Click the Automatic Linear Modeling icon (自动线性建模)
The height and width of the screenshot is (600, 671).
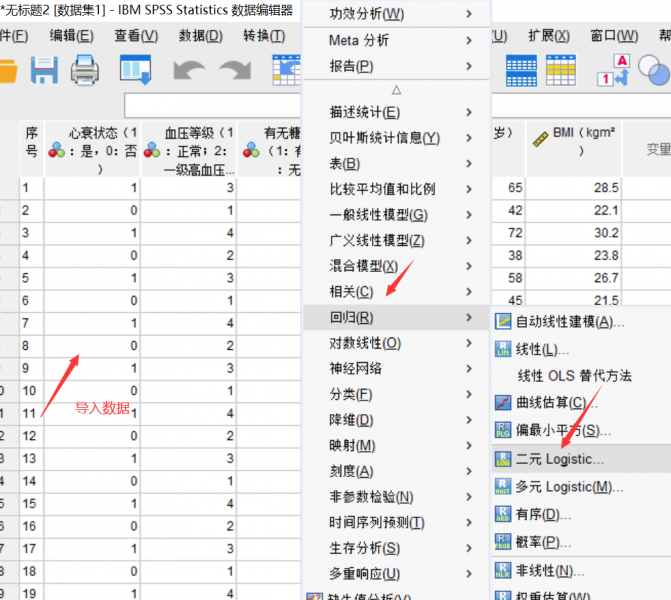point(503,322)
